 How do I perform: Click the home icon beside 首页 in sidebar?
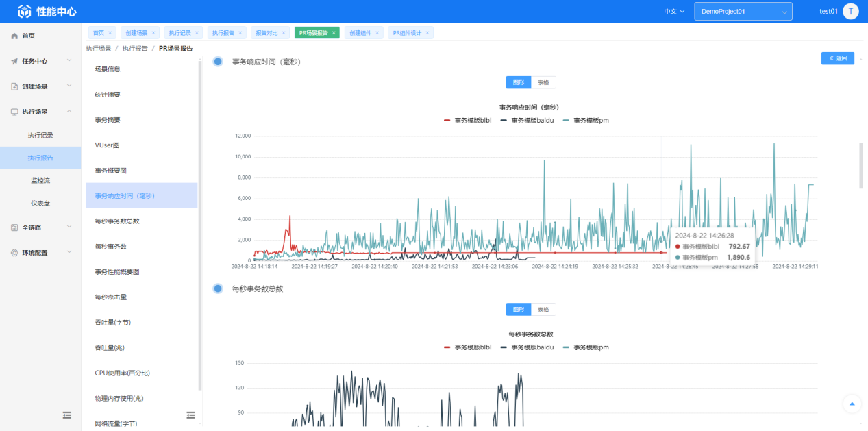(x=14, y=36)
